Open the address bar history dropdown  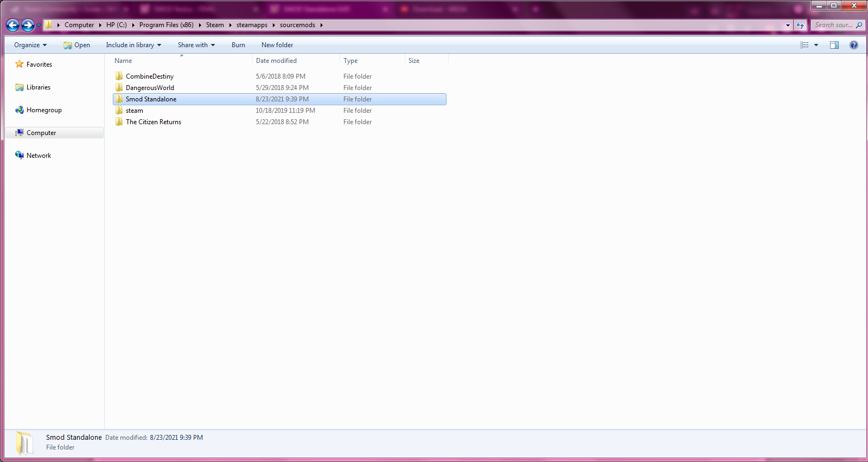point(788,25)
